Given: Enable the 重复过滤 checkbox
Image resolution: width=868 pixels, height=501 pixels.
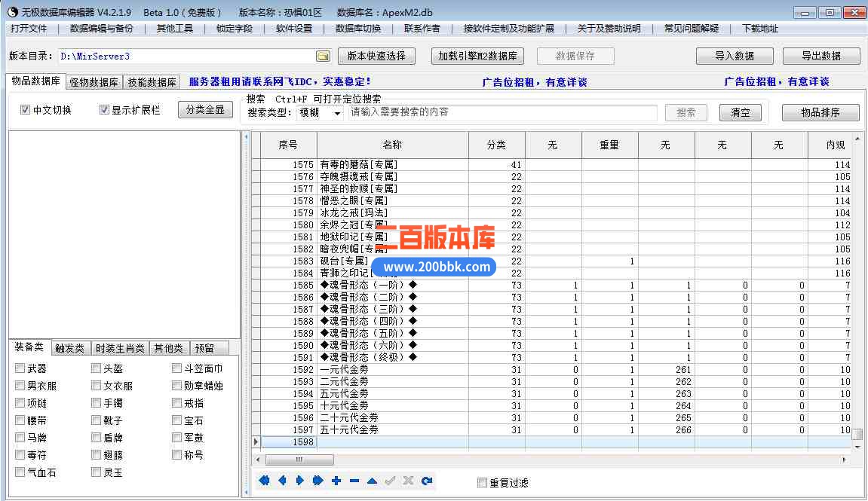Looking at the screenshot, I should [x=482, y=483].
